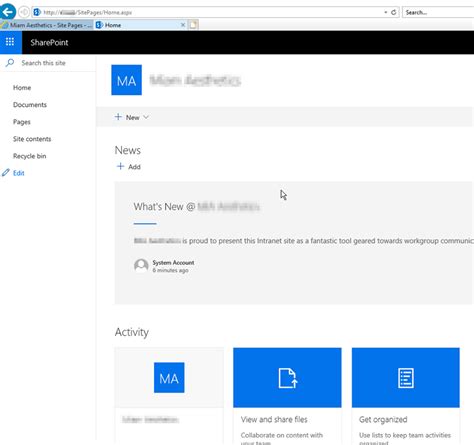The width and height of the screenshot is (474, 445).
Task: Open Documents in left navigation
Action: (x=30, y=105)
